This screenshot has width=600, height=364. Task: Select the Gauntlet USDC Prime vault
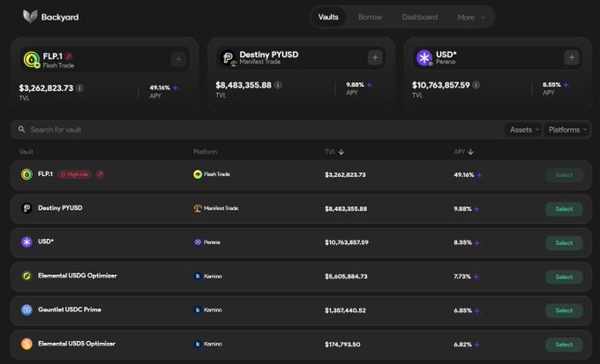[x=564, y=311]
